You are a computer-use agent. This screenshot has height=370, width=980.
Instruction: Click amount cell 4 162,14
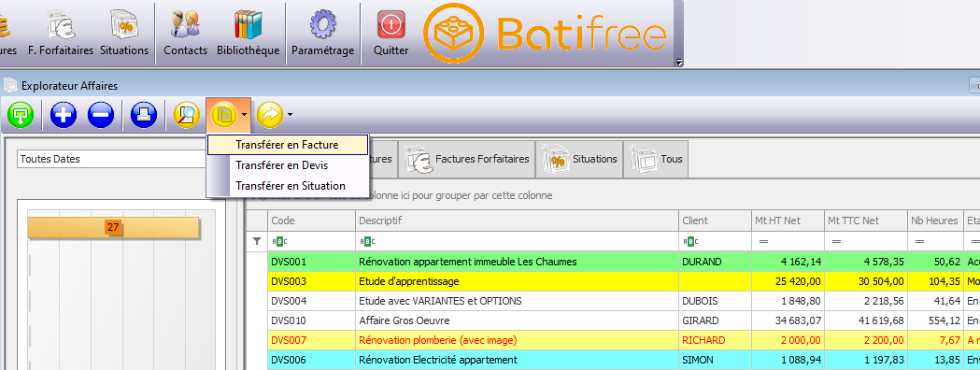tap(787, 262)
